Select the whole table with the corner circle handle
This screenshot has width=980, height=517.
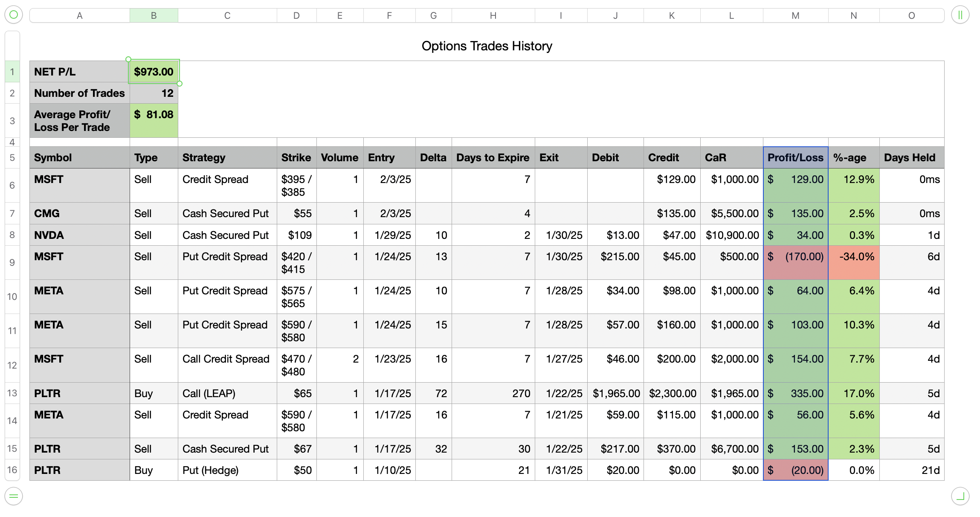14,15
